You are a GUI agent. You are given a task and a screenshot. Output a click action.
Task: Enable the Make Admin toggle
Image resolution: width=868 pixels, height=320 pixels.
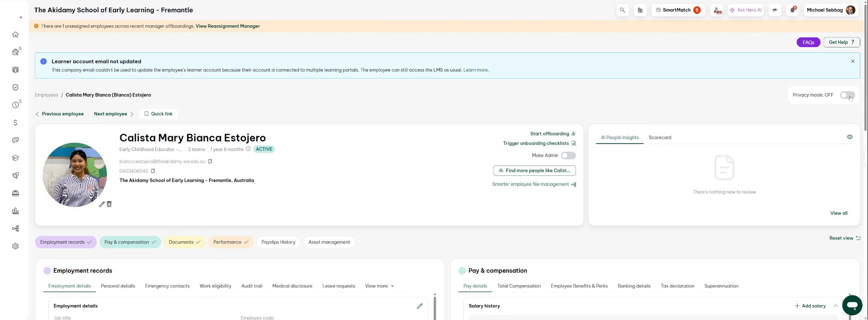(568, 155)
